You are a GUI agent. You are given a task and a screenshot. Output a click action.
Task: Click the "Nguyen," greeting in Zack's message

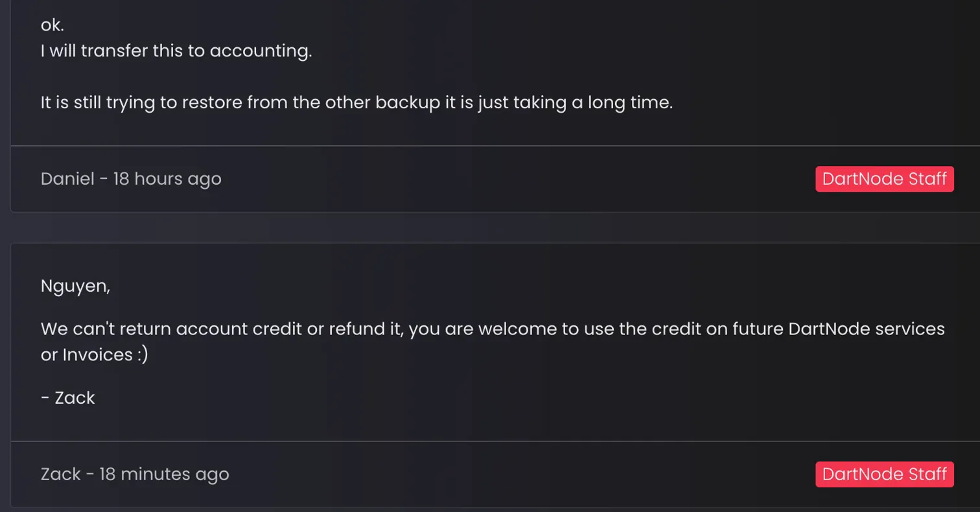75,286
